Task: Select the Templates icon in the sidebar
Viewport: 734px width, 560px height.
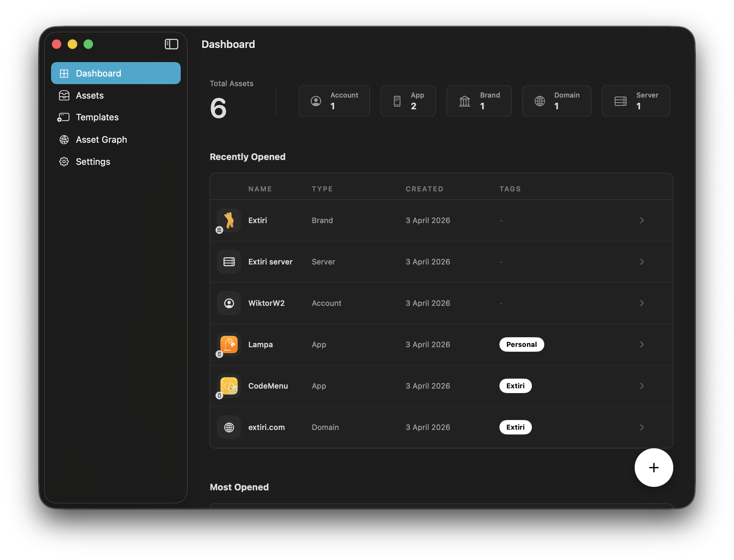Action: pos(64,117)
